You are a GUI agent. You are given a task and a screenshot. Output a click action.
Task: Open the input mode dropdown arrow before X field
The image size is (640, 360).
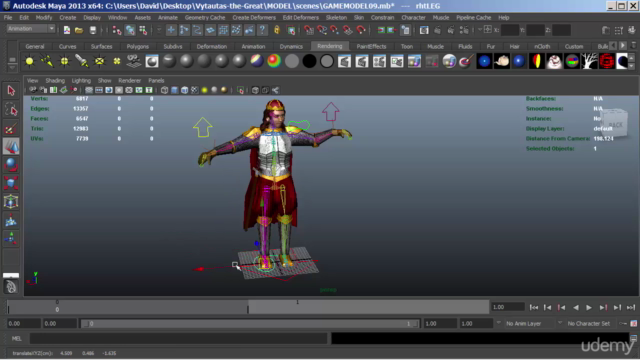tap(480, 30)
